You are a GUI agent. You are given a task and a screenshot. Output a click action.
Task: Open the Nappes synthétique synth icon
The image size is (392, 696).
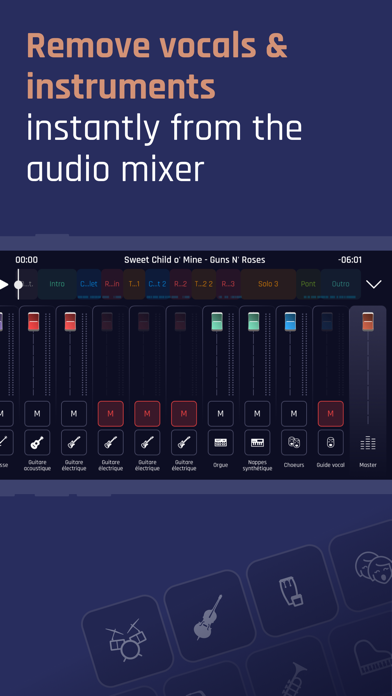coord(257,442)
